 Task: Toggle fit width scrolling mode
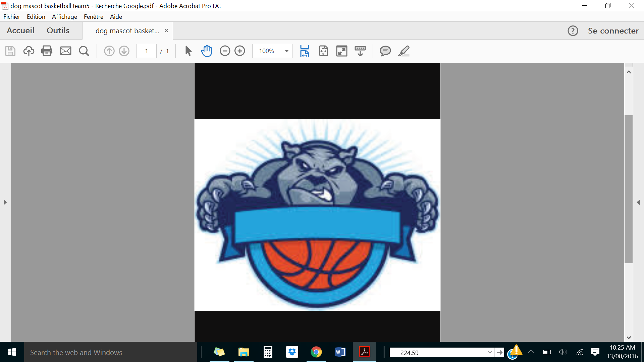click(305, 51)
